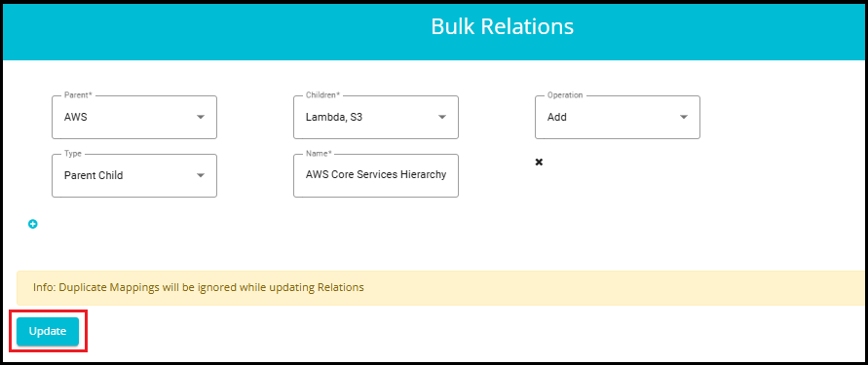Add a new relation row with plus icon
Image resolution: width=868 pixels, height=365 pixels.
click(33, 224)
